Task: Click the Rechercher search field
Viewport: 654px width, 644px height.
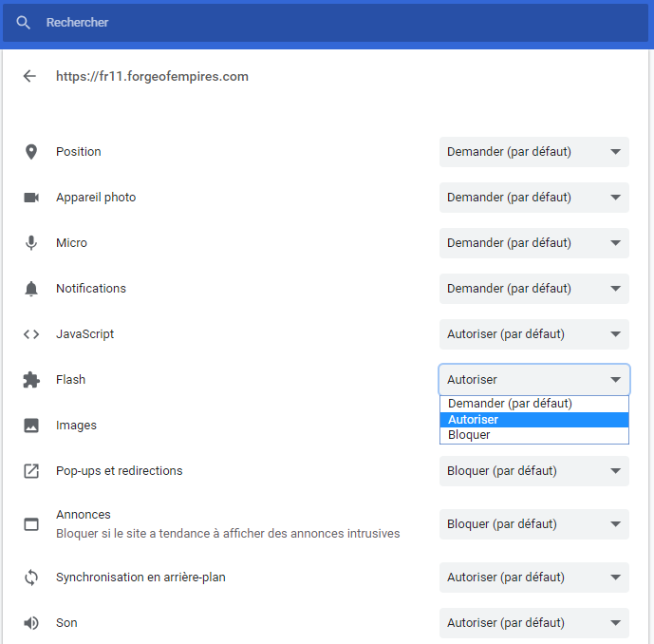Action: pos(323,23)
